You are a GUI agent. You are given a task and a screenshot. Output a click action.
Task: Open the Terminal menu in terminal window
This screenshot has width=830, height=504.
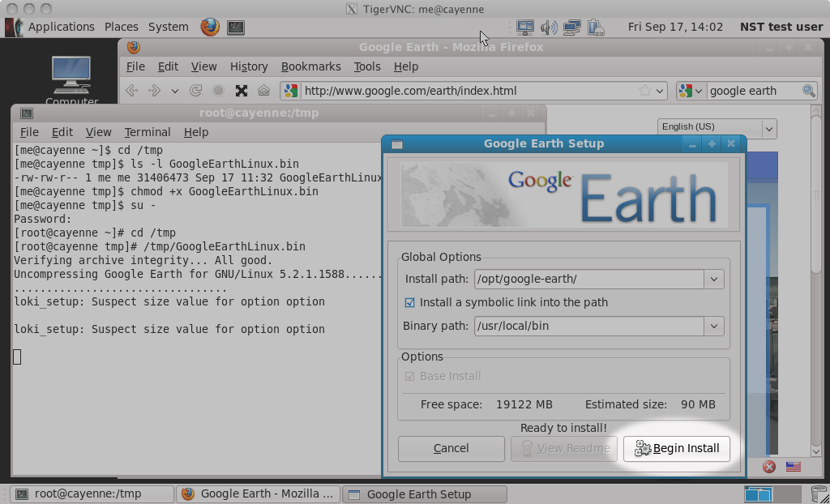[148, 132]
